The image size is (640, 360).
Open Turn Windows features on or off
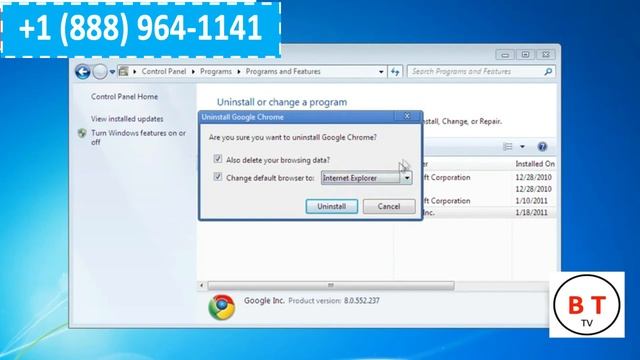tap(138, 137)
